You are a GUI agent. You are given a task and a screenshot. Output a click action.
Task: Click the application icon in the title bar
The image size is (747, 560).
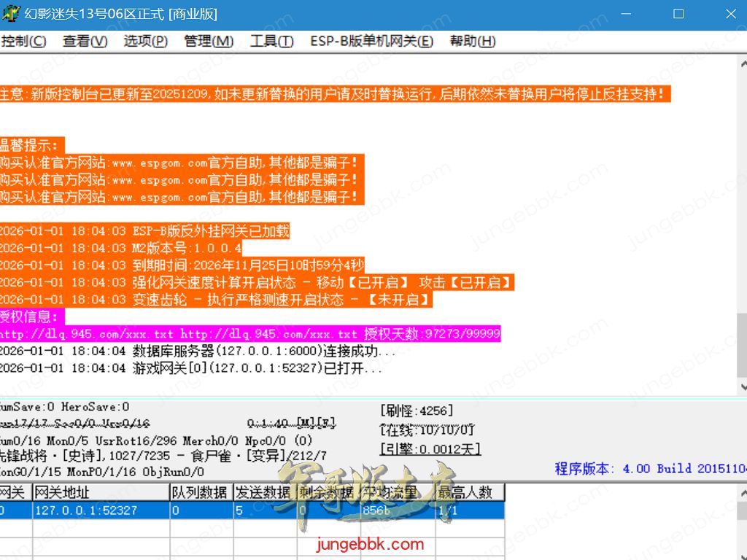(x=12, y=14)
